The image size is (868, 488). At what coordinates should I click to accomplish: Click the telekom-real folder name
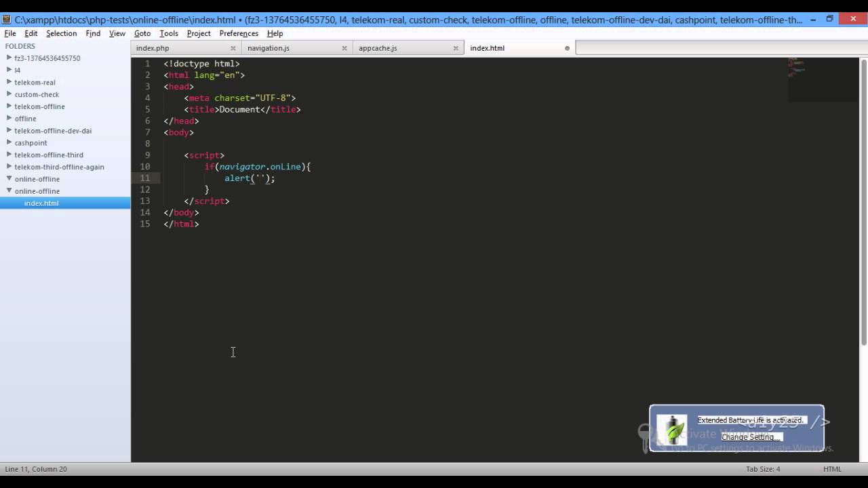[x=35, y=83]
